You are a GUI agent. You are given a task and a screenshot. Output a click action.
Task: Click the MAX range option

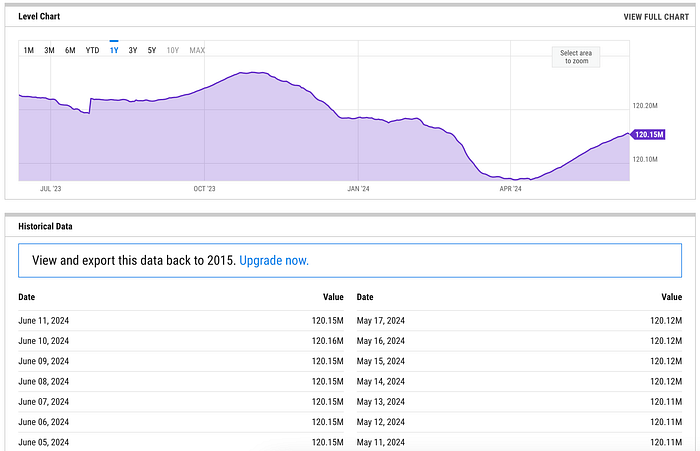(197, 50)
